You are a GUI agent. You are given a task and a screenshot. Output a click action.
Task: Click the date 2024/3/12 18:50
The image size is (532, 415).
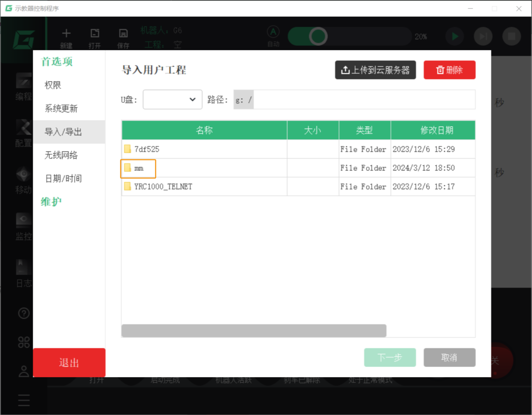424,168
